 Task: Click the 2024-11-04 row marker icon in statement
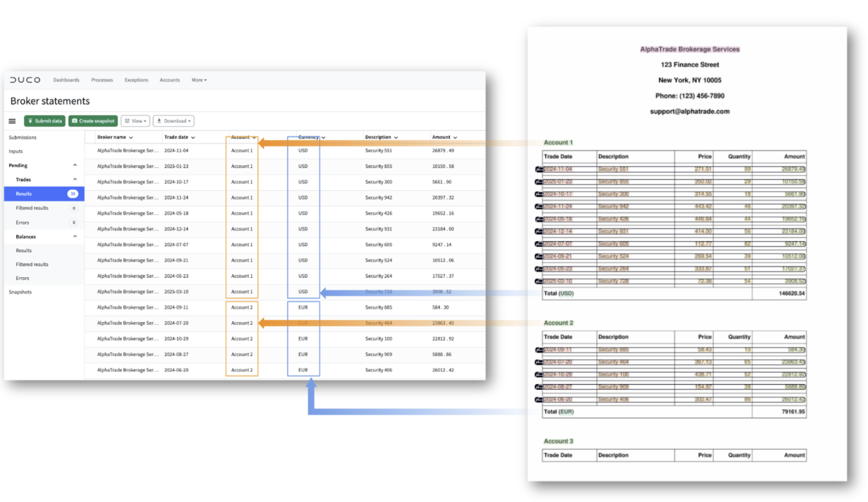tap(539, 170)
